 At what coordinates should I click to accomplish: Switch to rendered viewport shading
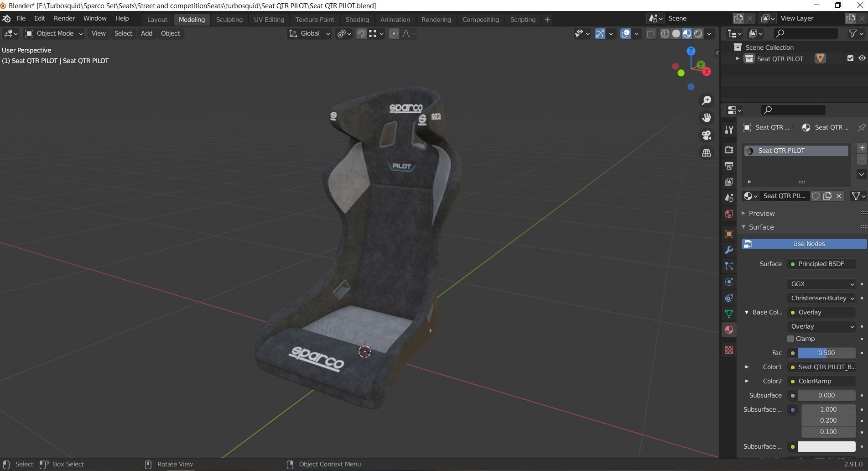click(698, 33)
